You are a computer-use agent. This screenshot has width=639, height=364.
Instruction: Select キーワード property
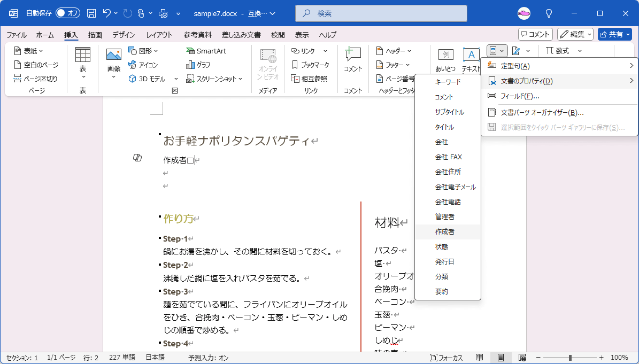448,82
